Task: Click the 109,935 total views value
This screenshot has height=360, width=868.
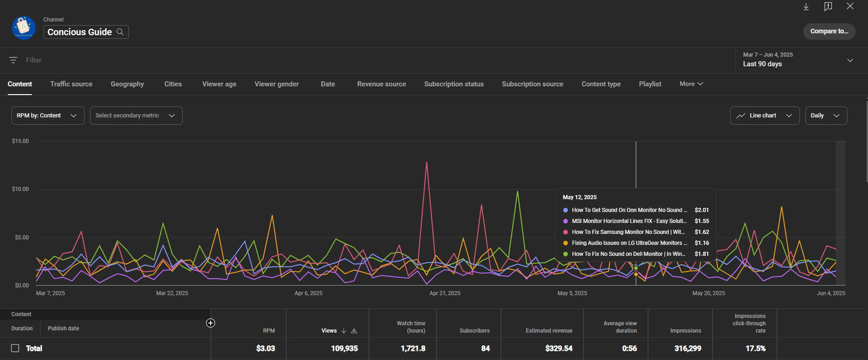Action: pos(344,349)
